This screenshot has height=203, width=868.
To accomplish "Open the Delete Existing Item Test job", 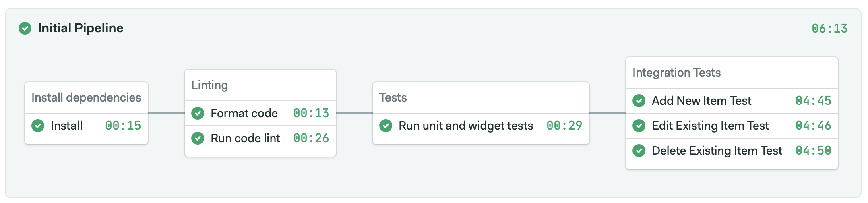I will click(x=717, y=151).
